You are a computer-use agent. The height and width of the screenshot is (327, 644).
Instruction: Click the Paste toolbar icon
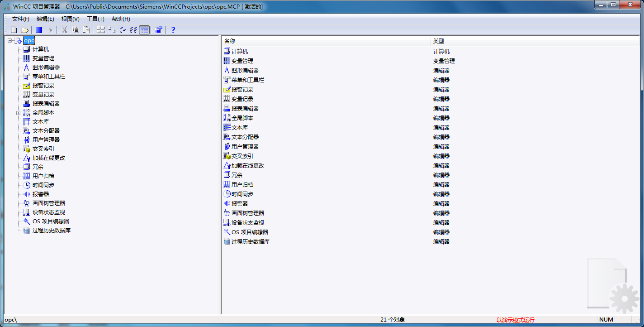[86, 30]
